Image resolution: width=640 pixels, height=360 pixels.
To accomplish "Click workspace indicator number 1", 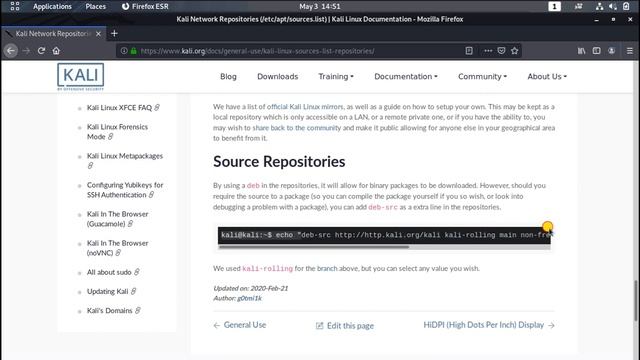I will click(x=554, y=6).
